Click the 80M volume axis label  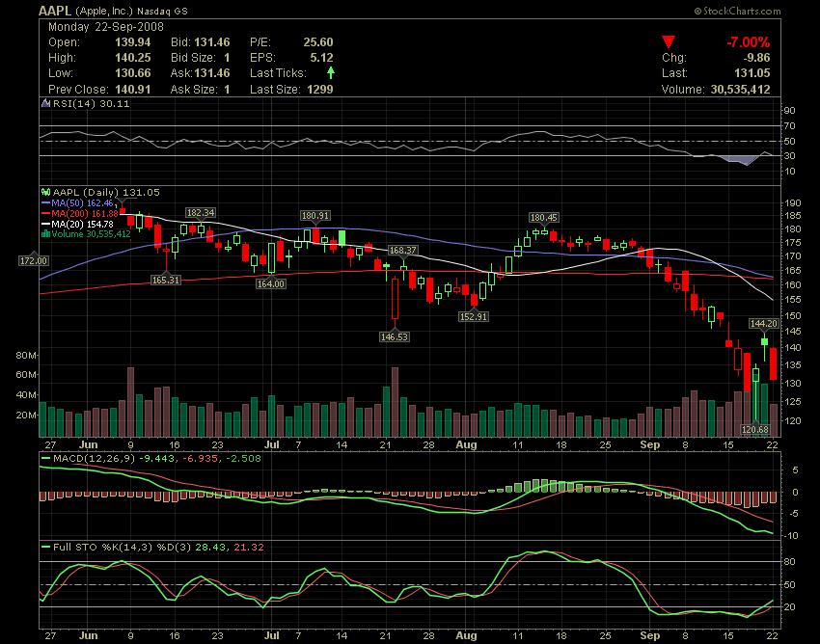26,356
